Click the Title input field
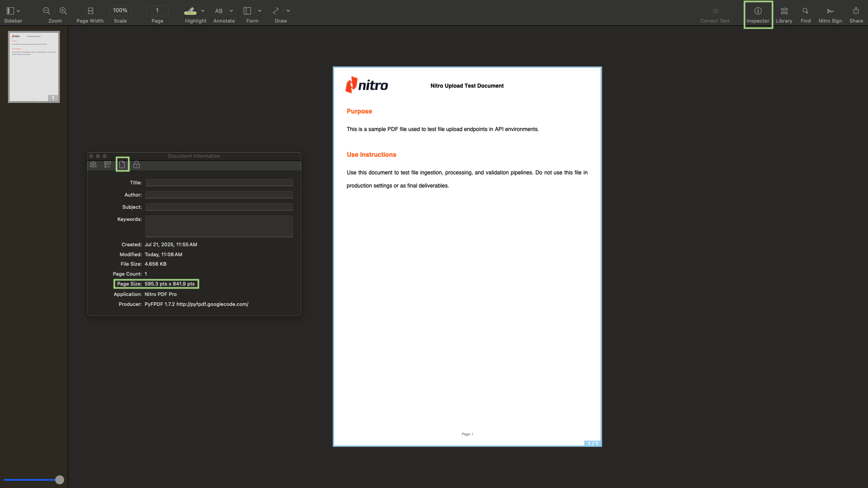Screen dimensions: 868x488 (219, 183)
